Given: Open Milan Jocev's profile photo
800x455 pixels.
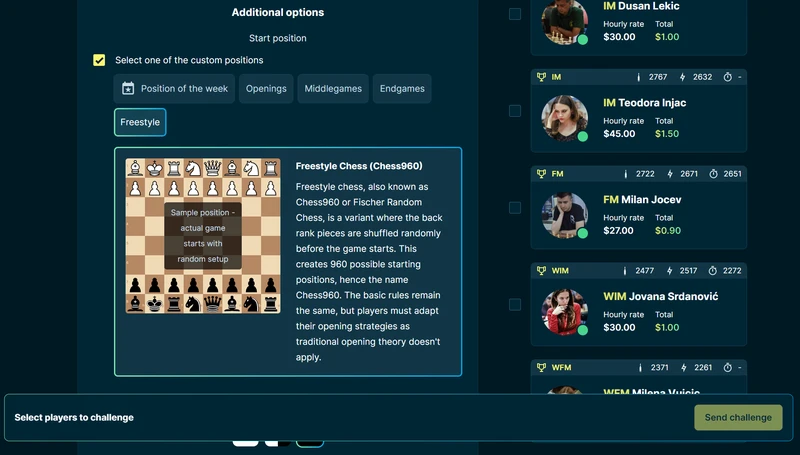Looking at the screenshot, I should 565,215.
